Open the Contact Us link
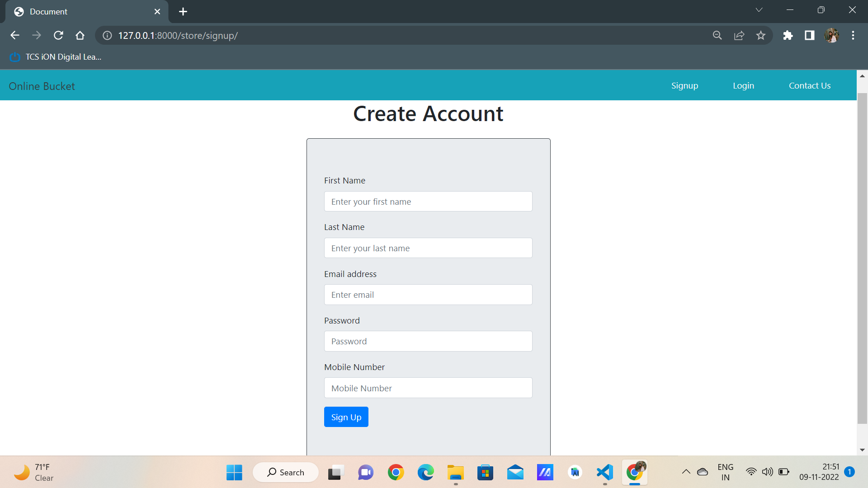This screenshot has height=488, width=868. pos(810,85)
